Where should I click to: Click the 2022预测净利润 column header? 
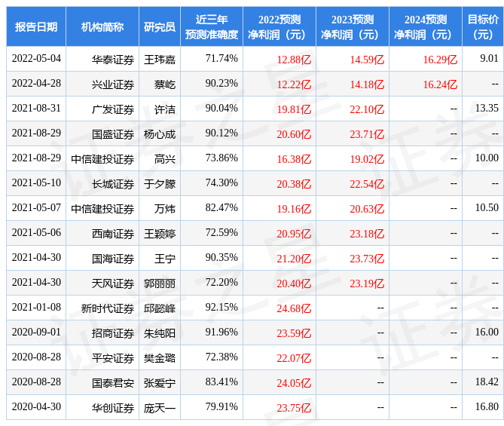[279, 26]
